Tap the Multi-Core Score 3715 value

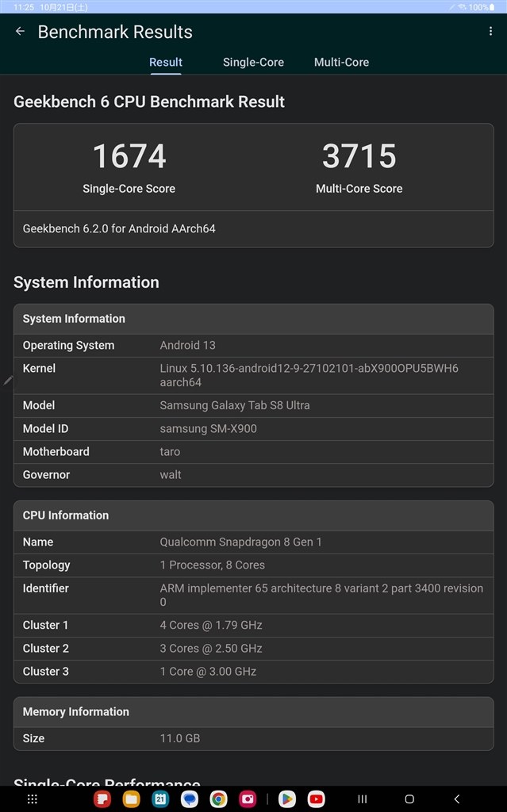359,156
